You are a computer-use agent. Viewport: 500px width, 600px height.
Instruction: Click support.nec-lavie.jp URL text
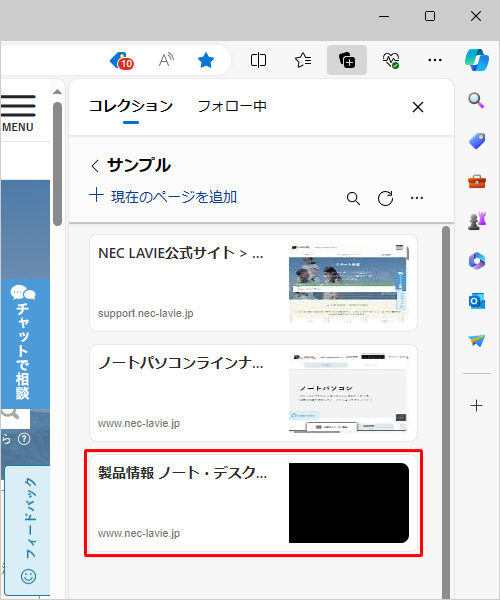(145, 313)
